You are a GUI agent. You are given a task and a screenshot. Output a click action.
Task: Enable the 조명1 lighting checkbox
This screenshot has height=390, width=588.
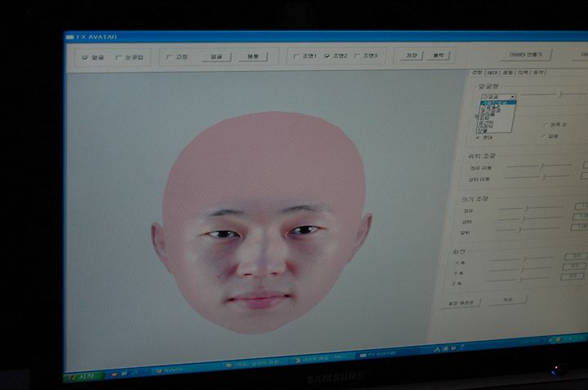coord(296,55)
